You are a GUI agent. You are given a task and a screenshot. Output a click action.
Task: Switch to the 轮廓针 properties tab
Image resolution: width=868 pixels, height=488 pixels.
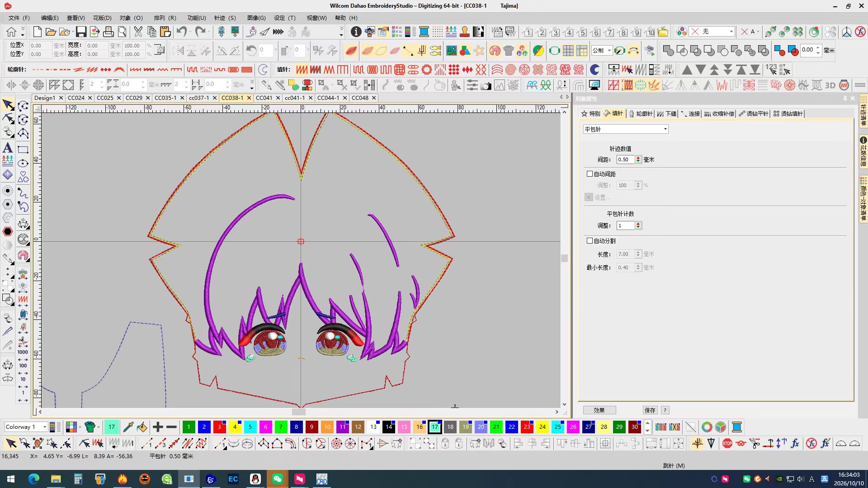641,113
